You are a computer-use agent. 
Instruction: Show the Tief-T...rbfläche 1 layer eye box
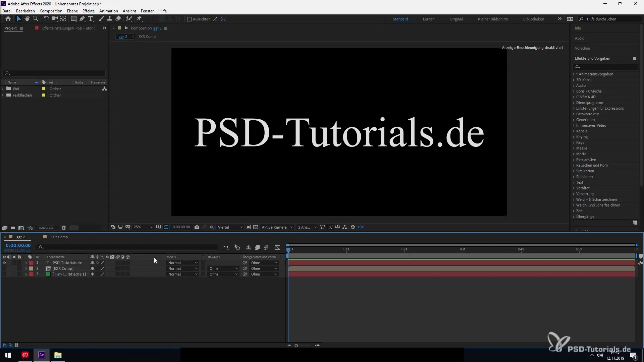[4, 274]
